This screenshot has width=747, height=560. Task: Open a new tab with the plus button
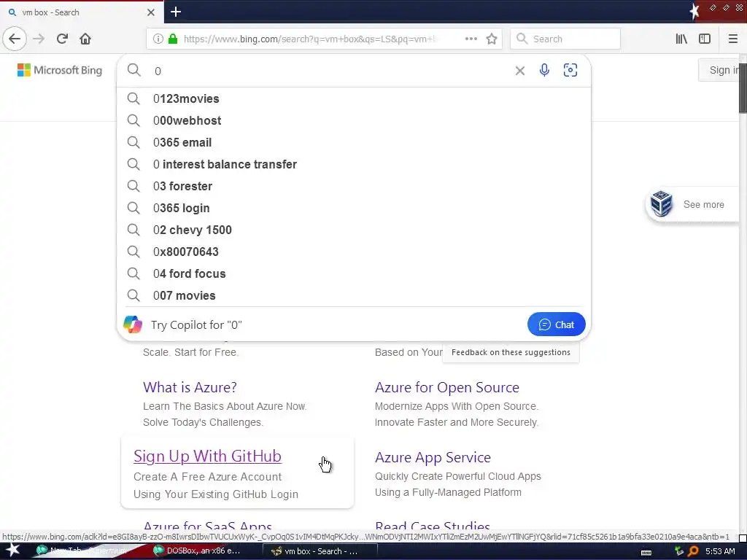[x=176, y=12]
